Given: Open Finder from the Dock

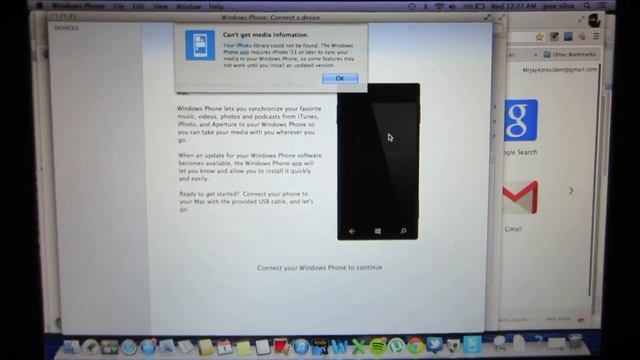Looking at the screenshot, I should [71, 347].
